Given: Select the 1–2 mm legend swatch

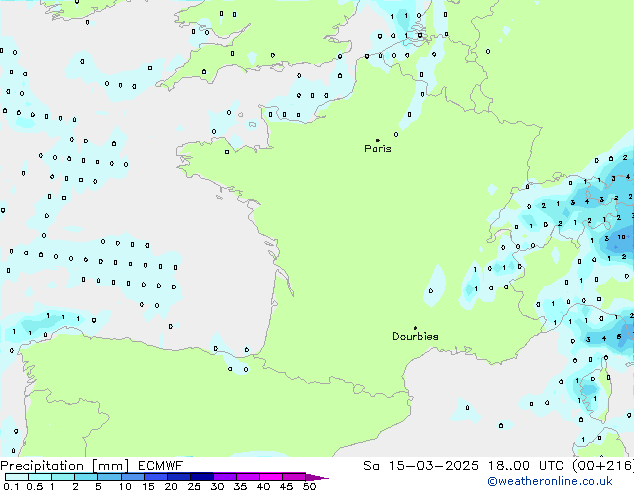Looking at the screenshot, I should pos(63,477).
